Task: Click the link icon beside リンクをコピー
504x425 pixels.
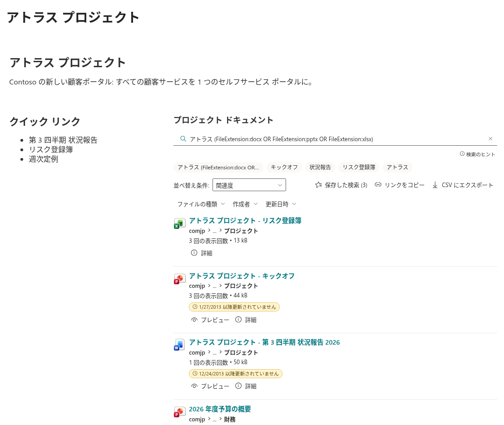Action: (378, 185)
